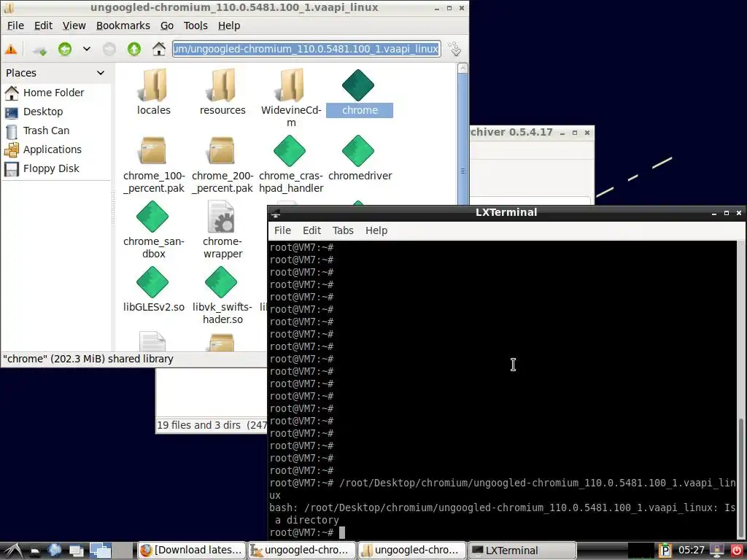Click the P tray icon
Image resolution: width=747 pixels, height=560 pixels.
tap(665, 551)
